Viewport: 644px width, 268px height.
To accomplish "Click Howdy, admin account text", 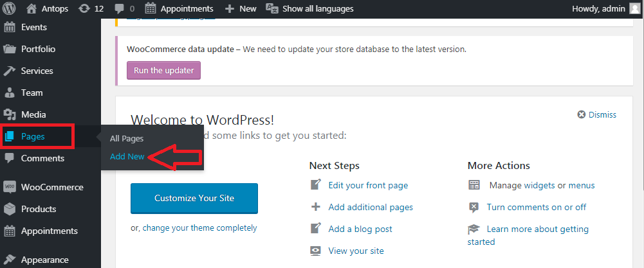I will [599, 8].
